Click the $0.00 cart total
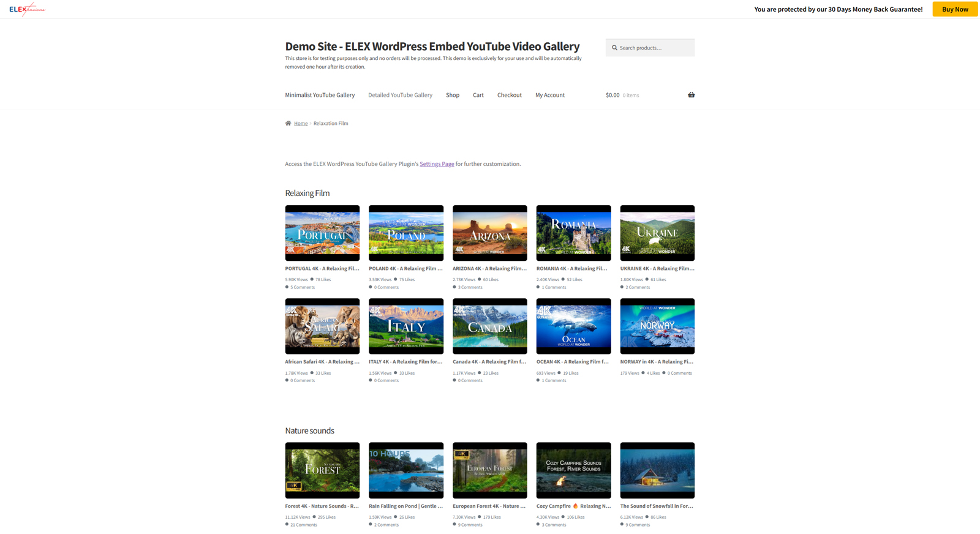This screenshot has width=980, height=534. (612, 95)
